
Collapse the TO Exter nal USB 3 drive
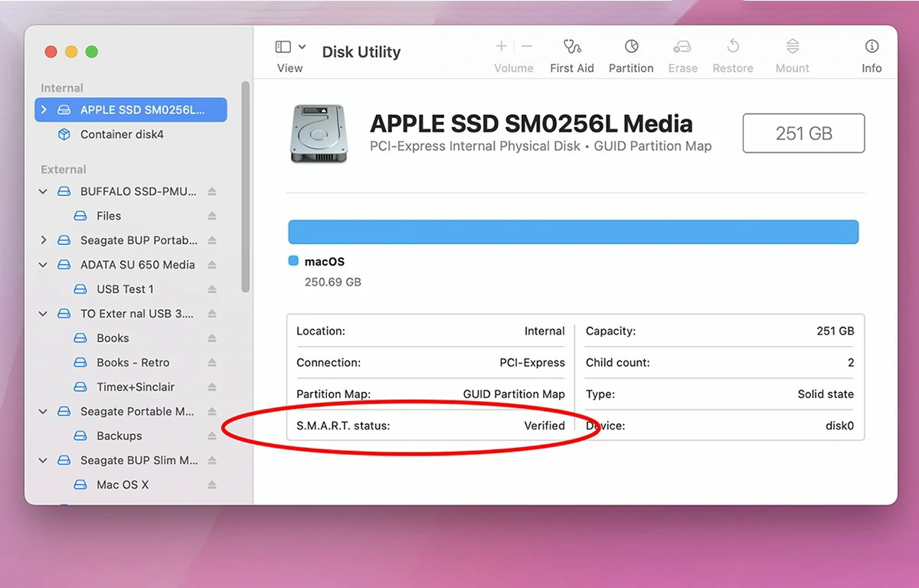point(44,313)
